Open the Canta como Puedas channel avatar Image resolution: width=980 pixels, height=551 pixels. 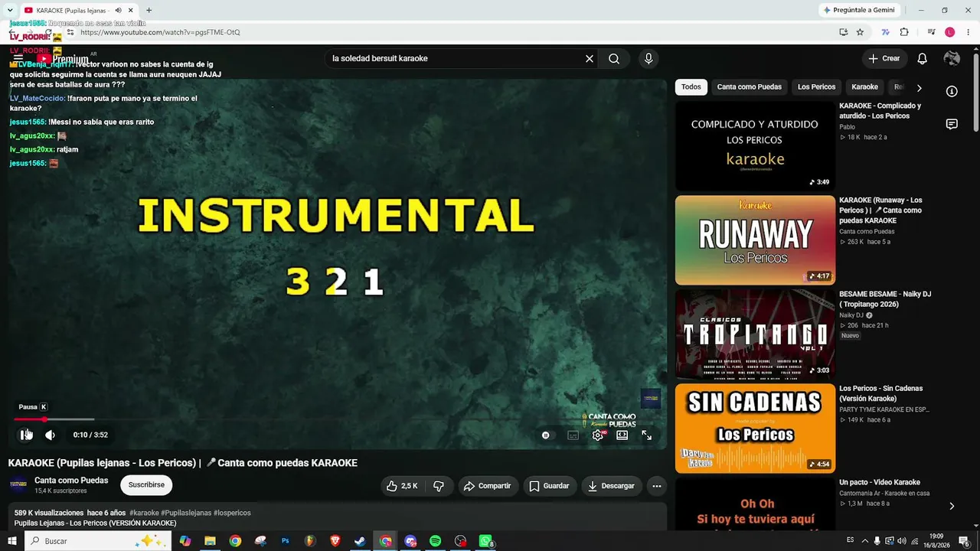pos(18,485)
